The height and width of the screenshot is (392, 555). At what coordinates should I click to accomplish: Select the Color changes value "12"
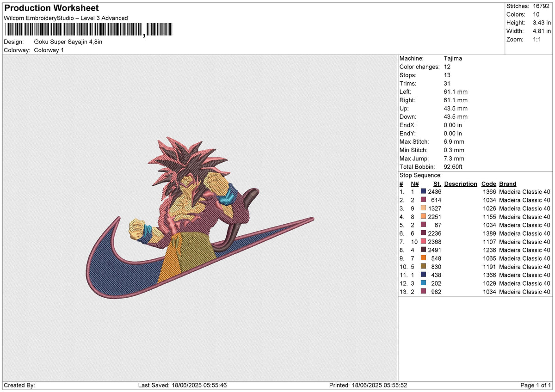(x=447, y=67)
